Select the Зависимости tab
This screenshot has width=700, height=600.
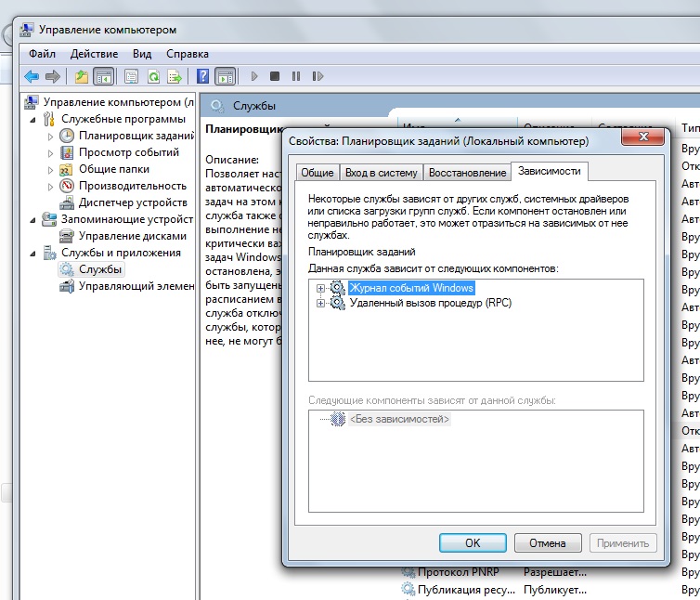click(x=549, y=171)
